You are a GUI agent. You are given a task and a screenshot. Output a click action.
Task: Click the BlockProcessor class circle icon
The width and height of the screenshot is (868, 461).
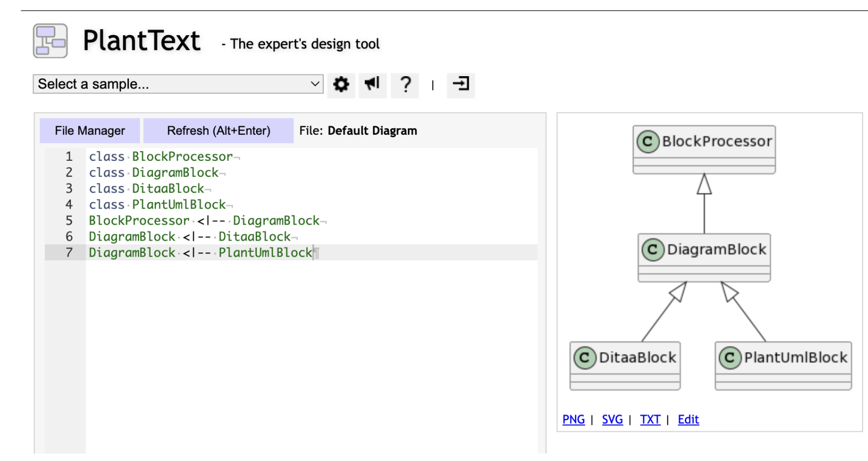(648, 142)
